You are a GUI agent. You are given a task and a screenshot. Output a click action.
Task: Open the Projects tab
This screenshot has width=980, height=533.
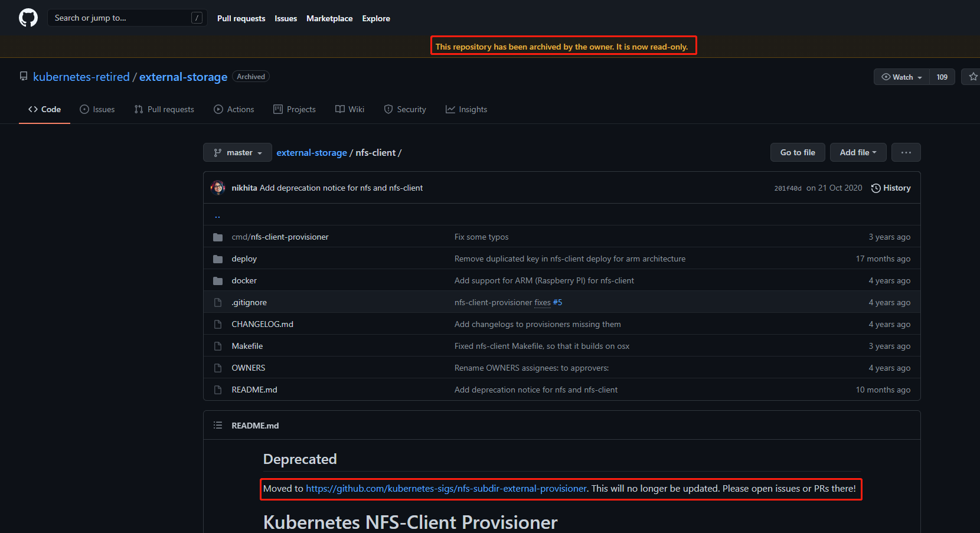pyautogui.click(x=295, y=109)
